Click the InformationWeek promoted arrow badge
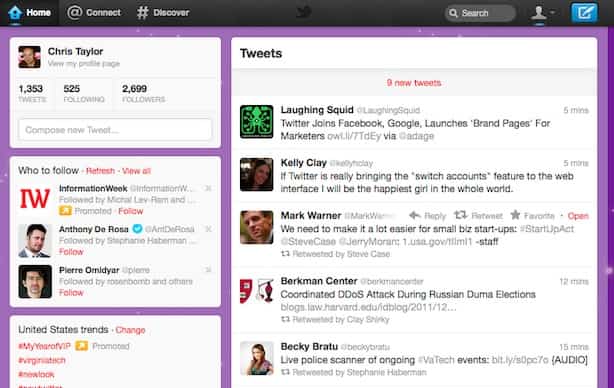This screenshot has width=614, height=388. click(65, 211)
